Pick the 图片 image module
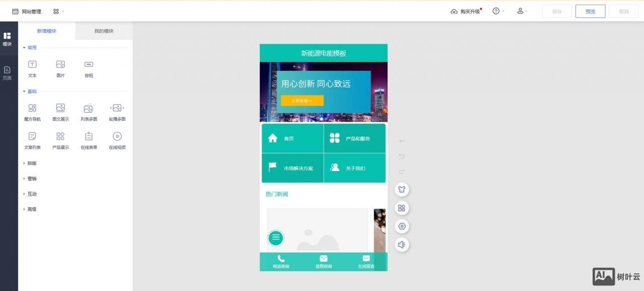 tap(60, 64)
